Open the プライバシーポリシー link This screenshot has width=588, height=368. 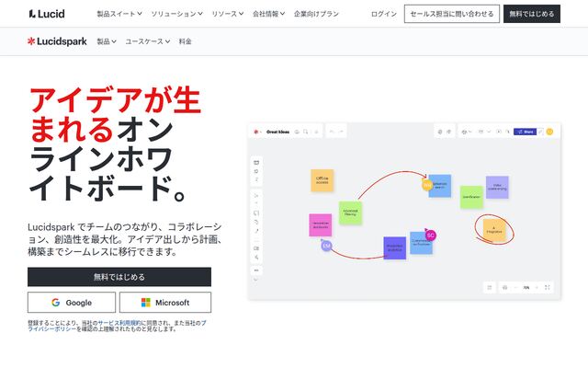point(52,328)
